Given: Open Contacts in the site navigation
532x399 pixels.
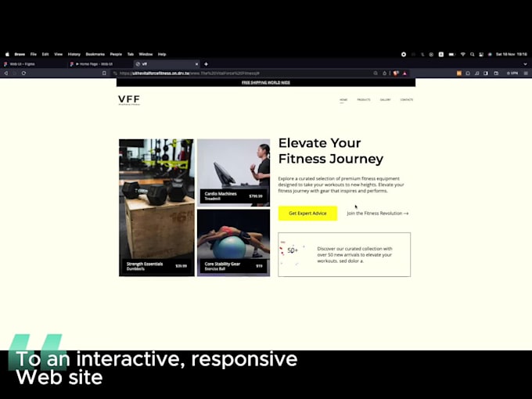Looking at the screenshot, I should point(407,100).
